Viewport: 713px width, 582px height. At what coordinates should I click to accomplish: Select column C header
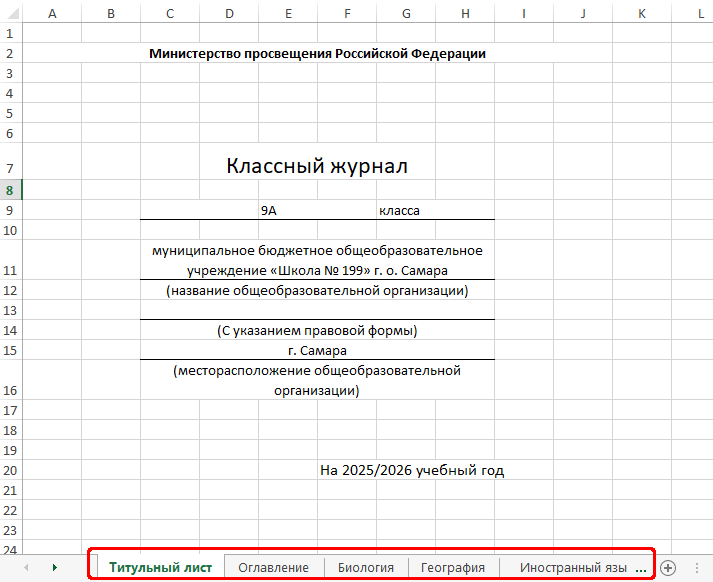tap(170, 12)
